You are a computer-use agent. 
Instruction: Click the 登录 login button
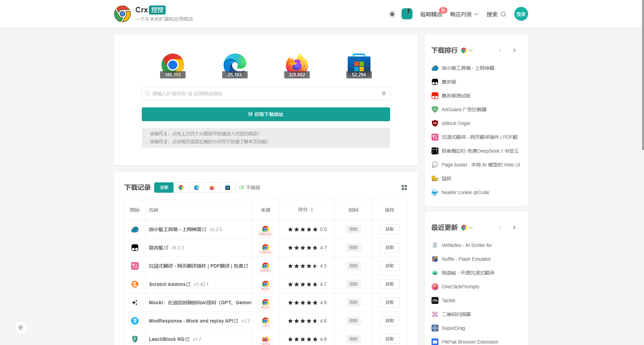tap(521, 14)
